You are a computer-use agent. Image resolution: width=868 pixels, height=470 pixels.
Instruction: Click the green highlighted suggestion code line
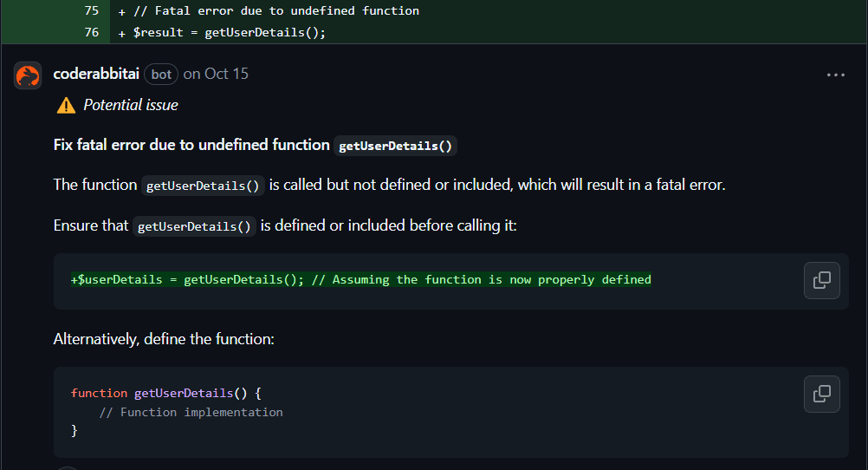tap(360, 280)
